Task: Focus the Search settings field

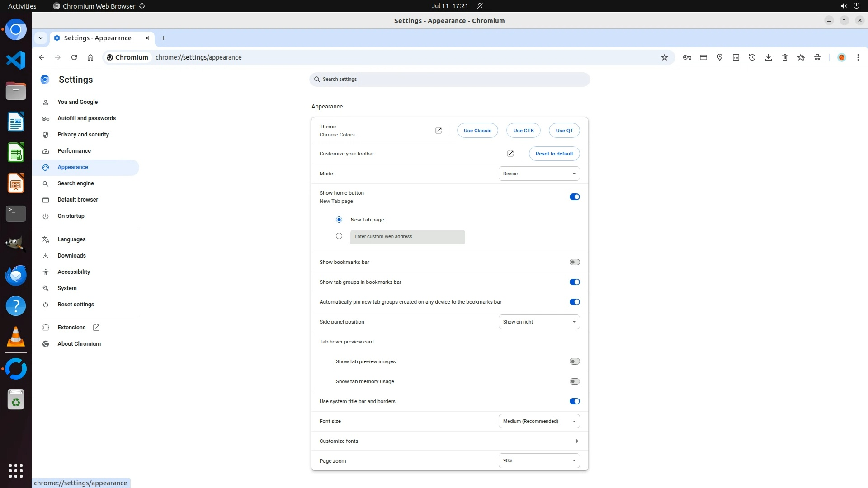Action: [449, 79]
